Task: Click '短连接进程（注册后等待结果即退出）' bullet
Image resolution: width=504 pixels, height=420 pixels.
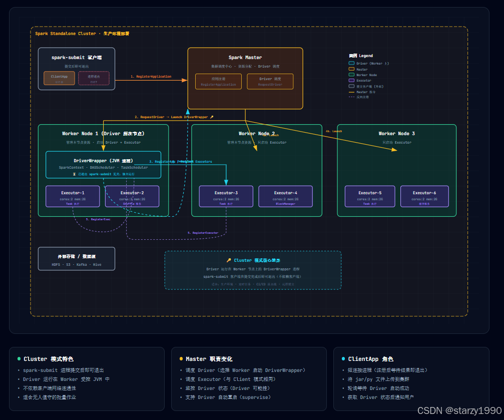Action: coord(388,370)
